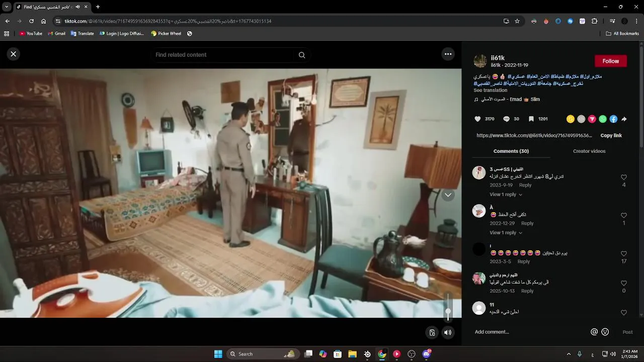
Task: Open the Chrome three-dot menu
Action: pyautogui.click(x=637, y=21)
